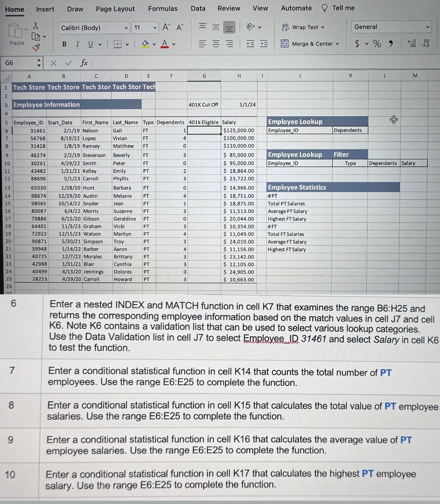Apply the red font color
440x504 pixels.
165,44
